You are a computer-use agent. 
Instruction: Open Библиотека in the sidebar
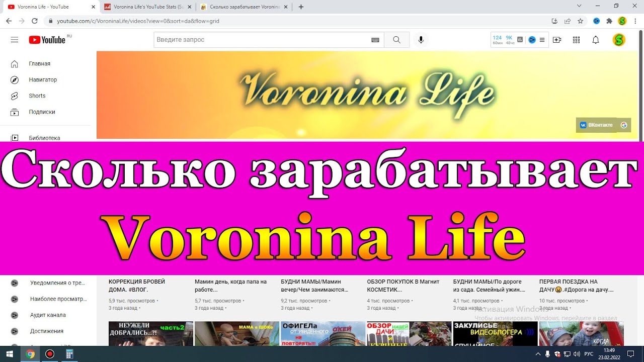(45, 137)
